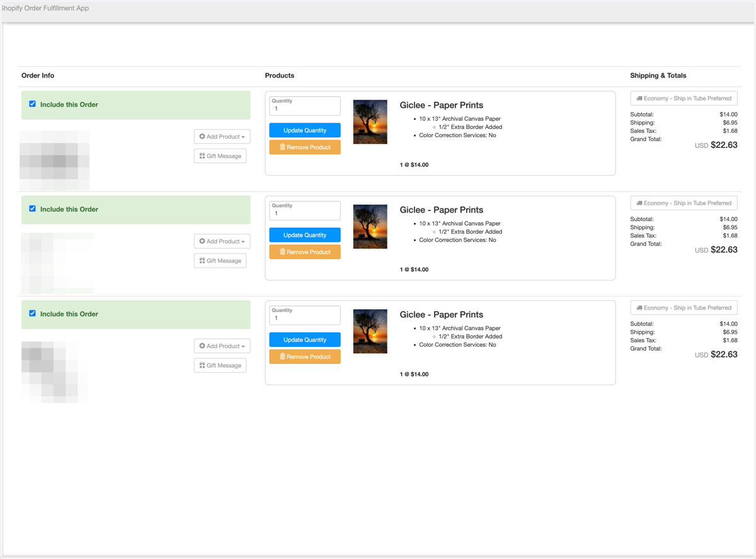Image resolution: width=756 pixels, height=559 pixels.
Task: Click the Order Info column header
Action: pos(38,76)
